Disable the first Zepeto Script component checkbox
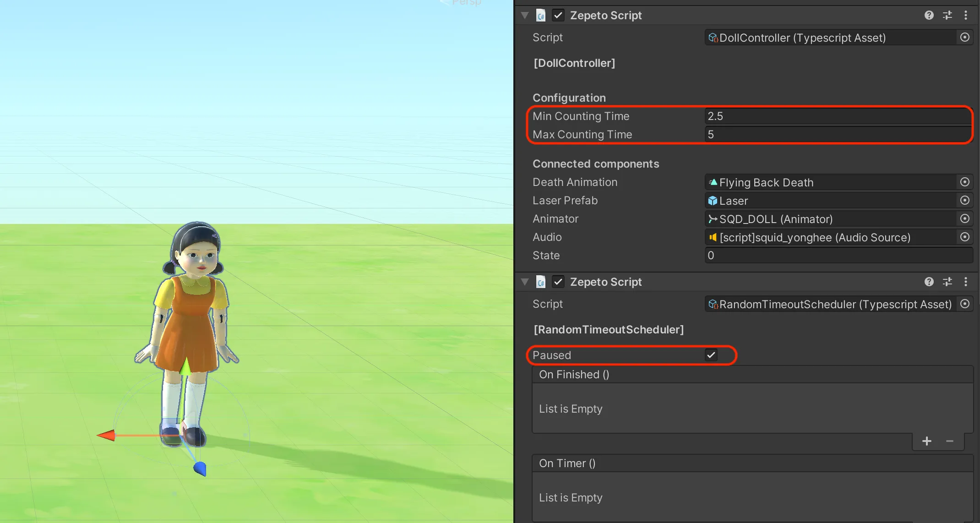The image size is (980, 523). coord(558,15)
